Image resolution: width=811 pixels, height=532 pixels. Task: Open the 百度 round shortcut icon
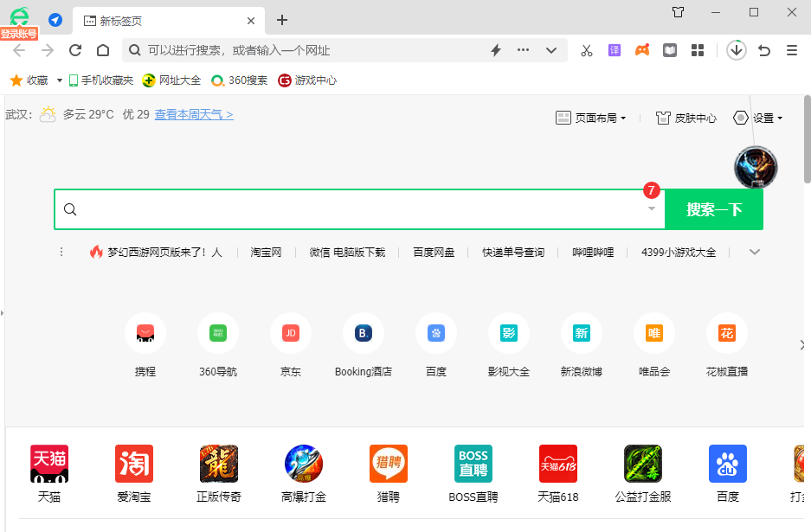(x=436, y=333)
